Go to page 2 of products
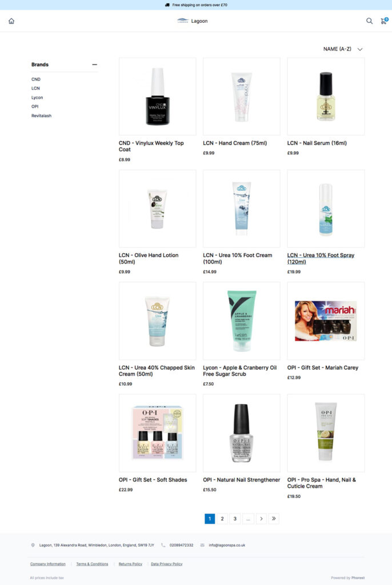This screenshot has height=585, width=392. 222,519
